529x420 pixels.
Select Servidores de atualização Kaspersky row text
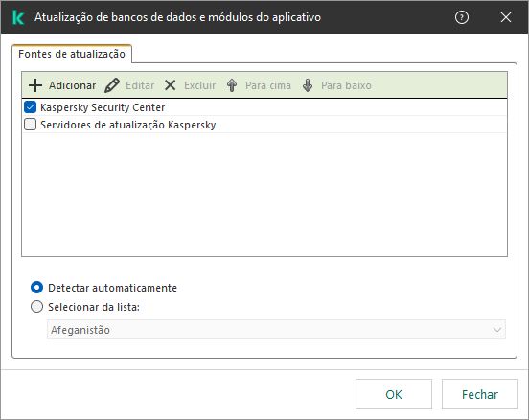(x=127, y=125)
